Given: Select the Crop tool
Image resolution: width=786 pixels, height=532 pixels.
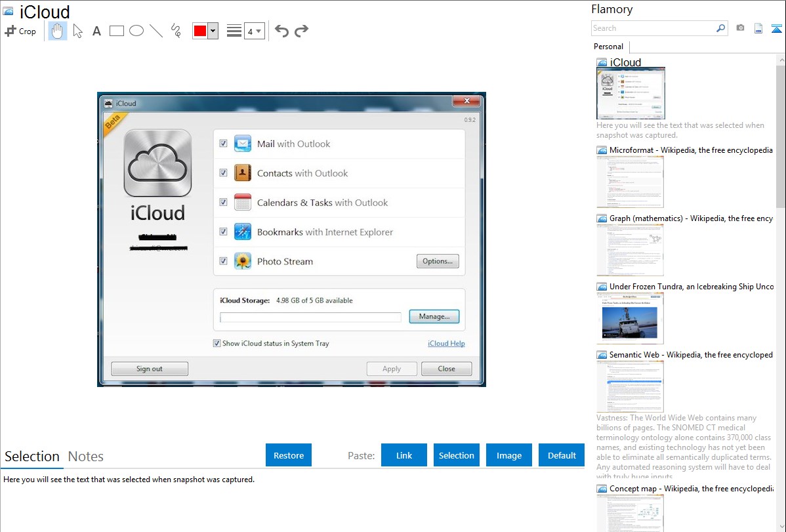Looking at the screenshot, I should coord(20,31).
